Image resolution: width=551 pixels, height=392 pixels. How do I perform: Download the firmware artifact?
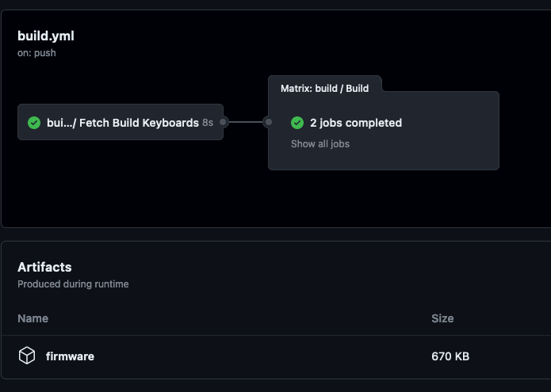[70, 356]
